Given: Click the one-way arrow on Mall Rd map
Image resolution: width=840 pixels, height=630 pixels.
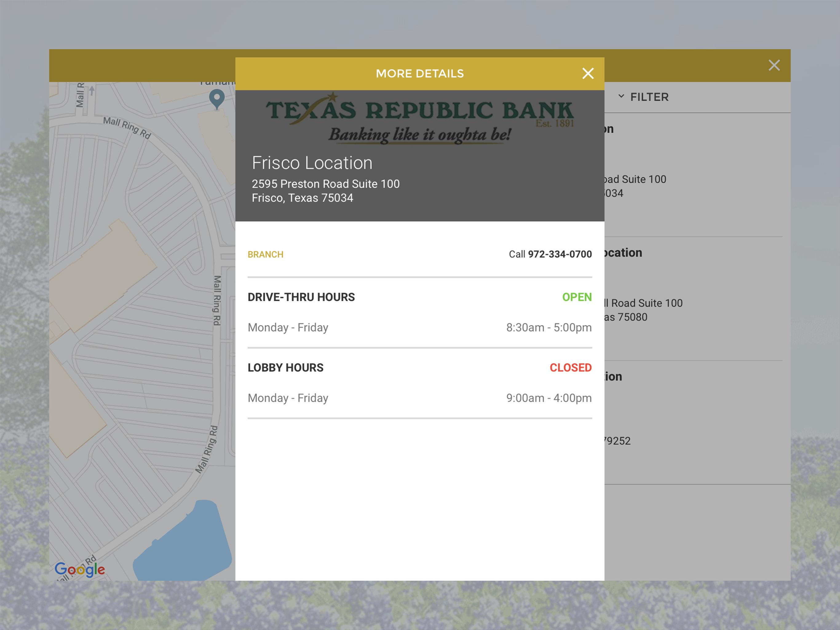Looking at the screenshot, I should pos(92,91).
